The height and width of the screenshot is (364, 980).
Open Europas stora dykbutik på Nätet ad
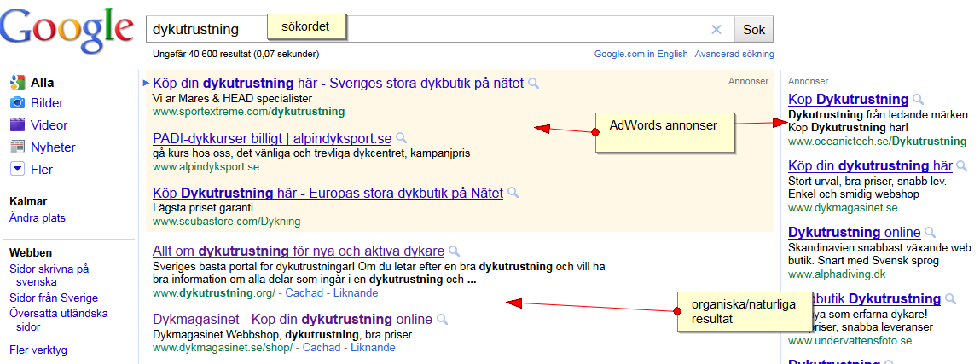(x=328, y=193)
